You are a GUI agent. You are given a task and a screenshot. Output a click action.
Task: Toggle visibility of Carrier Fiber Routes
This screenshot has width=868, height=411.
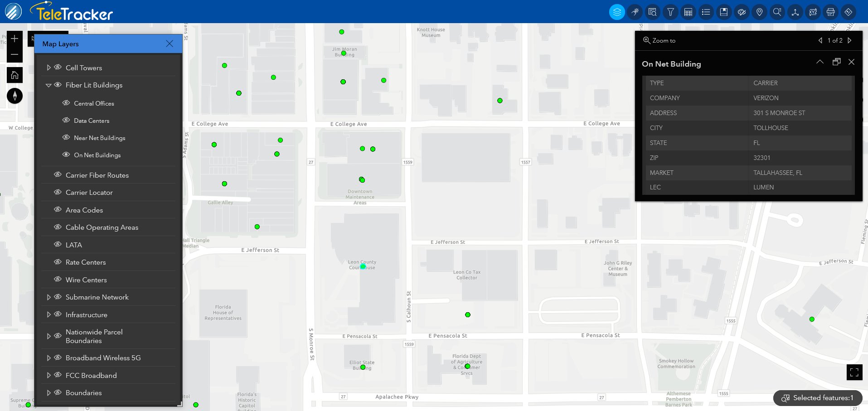pos(58,175)
